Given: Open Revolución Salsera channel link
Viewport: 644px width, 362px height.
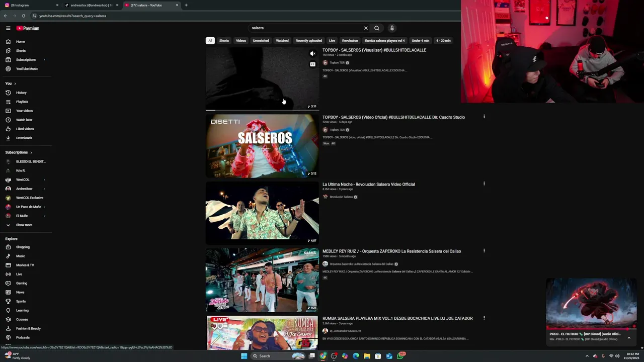Looking at the screenshot, I should tap(341, 197).
